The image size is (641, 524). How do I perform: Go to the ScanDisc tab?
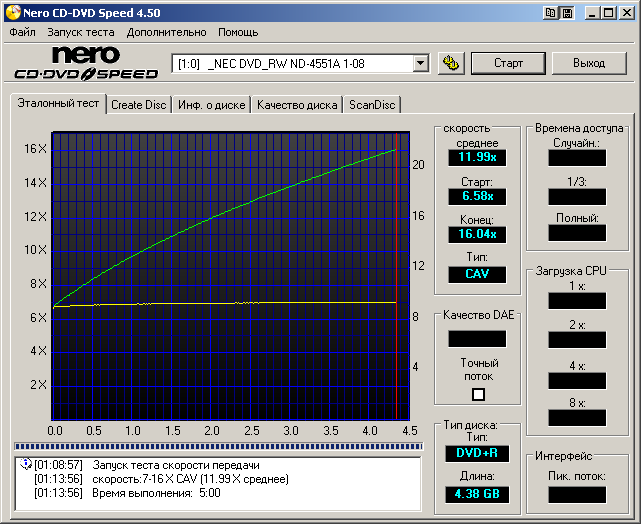[372, 105]
